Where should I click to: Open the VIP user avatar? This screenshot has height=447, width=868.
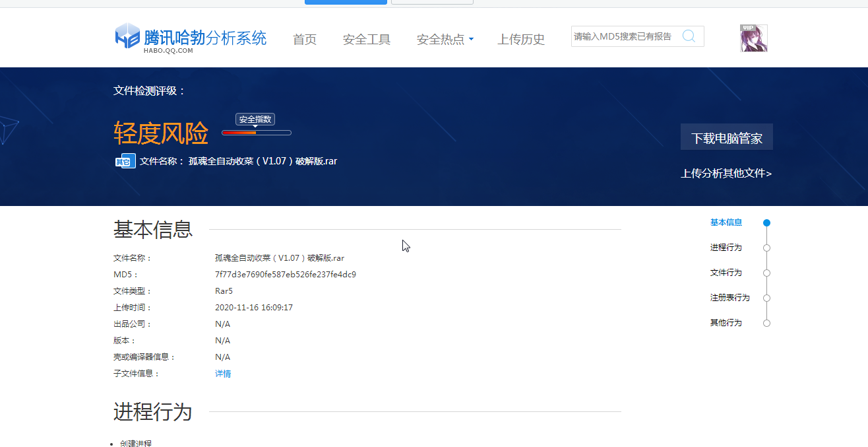click(753, 38)
